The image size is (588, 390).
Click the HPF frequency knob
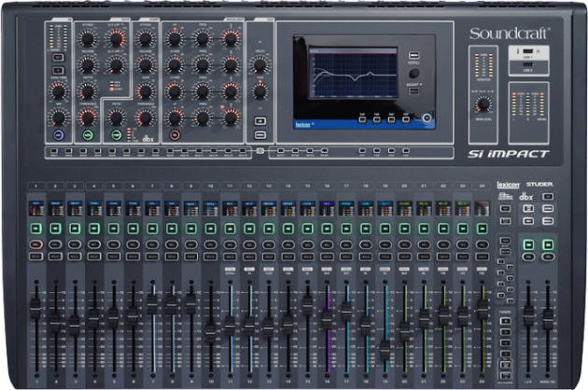coord(58,118)
